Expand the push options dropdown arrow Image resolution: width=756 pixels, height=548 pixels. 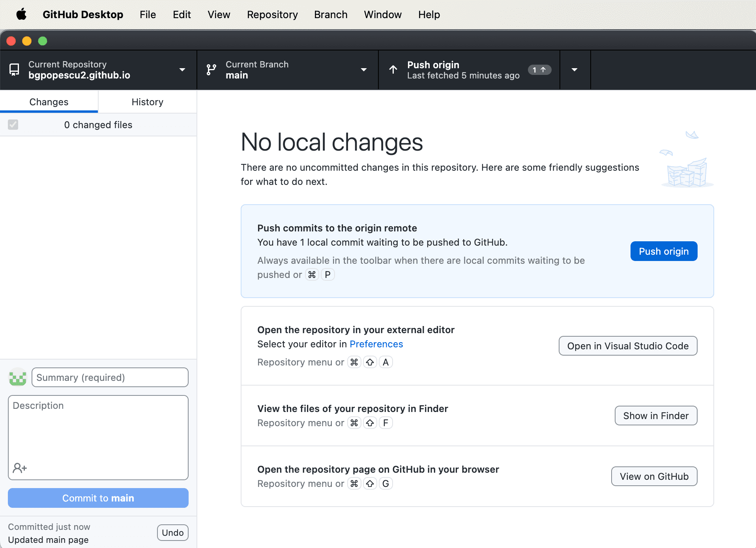click(x=574, y=70)
